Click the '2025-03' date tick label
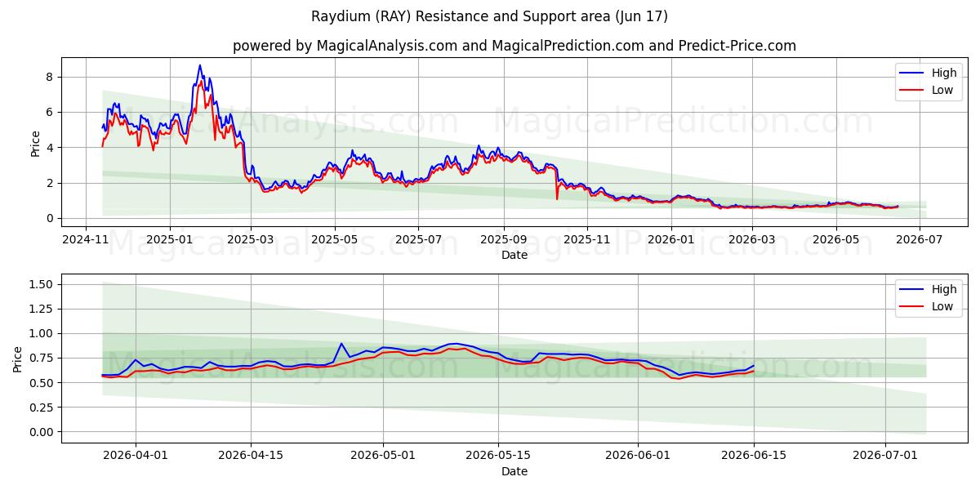This screenshot has height=490, width=980. coord(251,240)
